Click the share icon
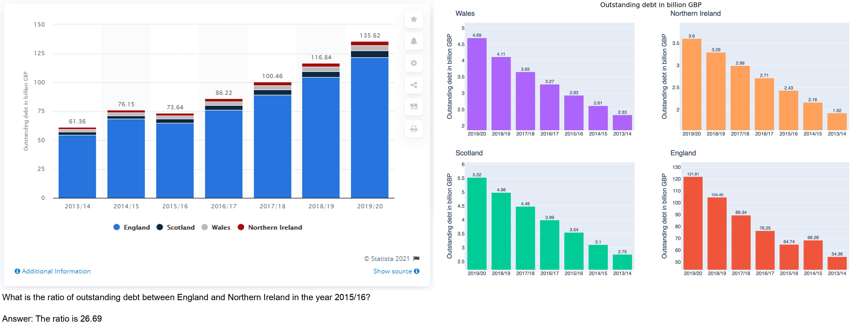Screen dimensions: 868x333 tap(414, 85)
